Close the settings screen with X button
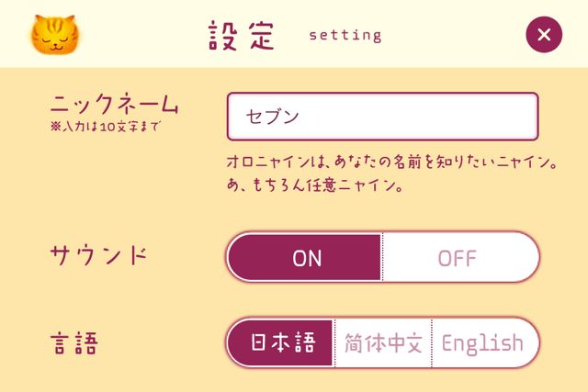Viewport: 588px width, 392px height. coord(544,35)
